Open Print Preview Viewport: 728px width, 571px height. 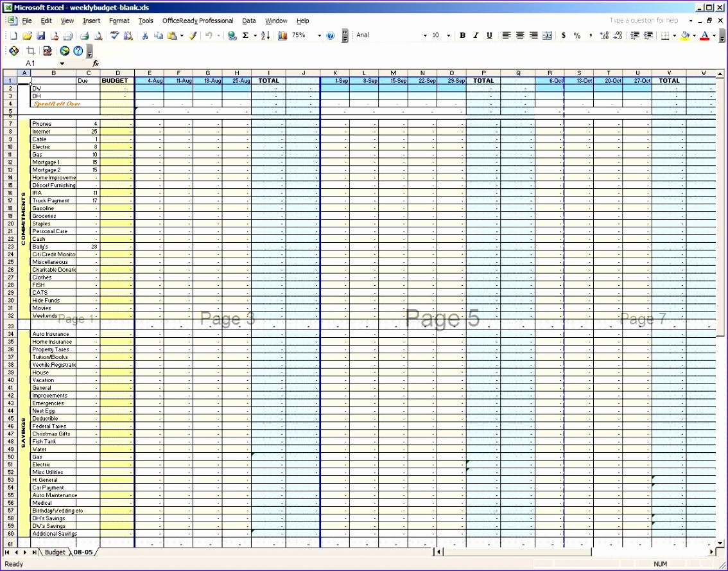pyautogui.click(x=98, y=35)
